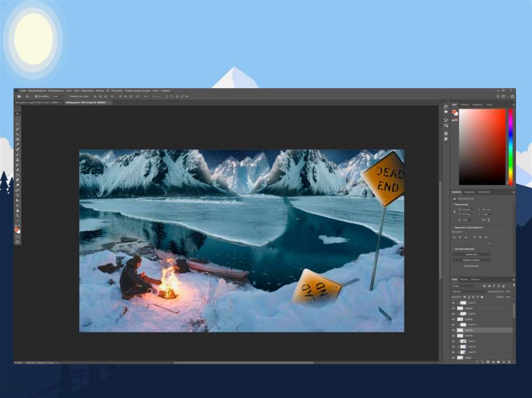
Task: Open the collapsed Brush Settings panel icon
Action: pos(446,120)
